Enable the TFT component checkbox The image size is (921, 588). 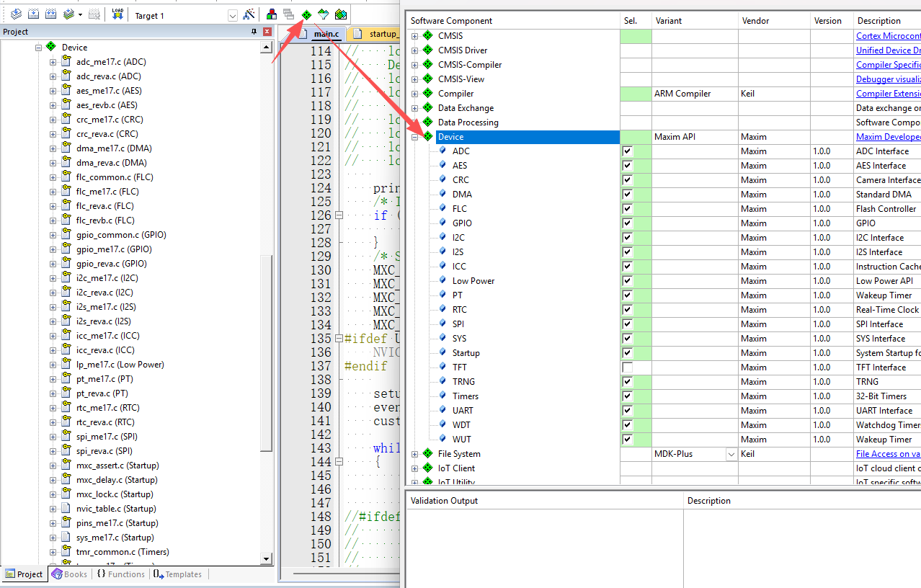[x=627, y=367]
